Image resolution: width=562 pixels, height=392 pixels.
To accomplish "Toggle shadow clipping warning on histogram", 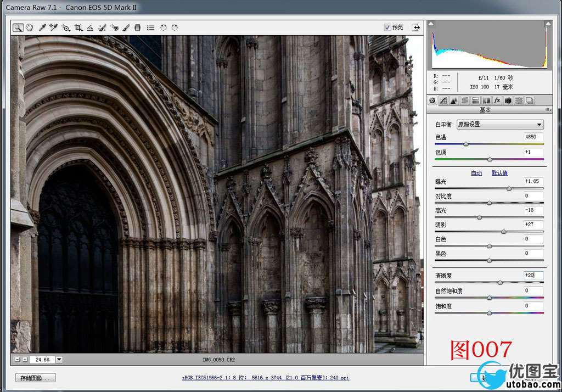I will click(x=431, y=24).
